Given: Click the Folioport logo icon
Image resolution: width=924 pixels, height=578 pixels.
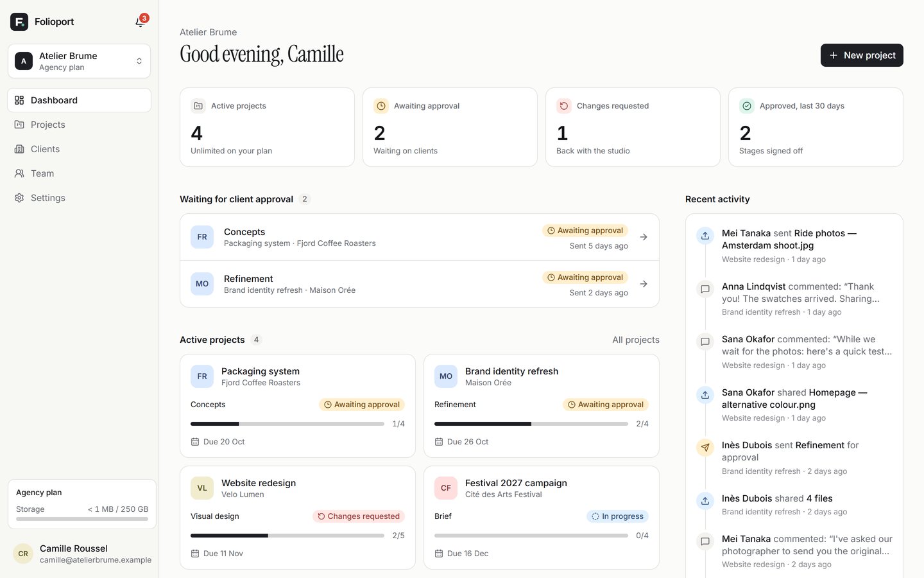Looking at the screenshot, I should coord(19,22).
